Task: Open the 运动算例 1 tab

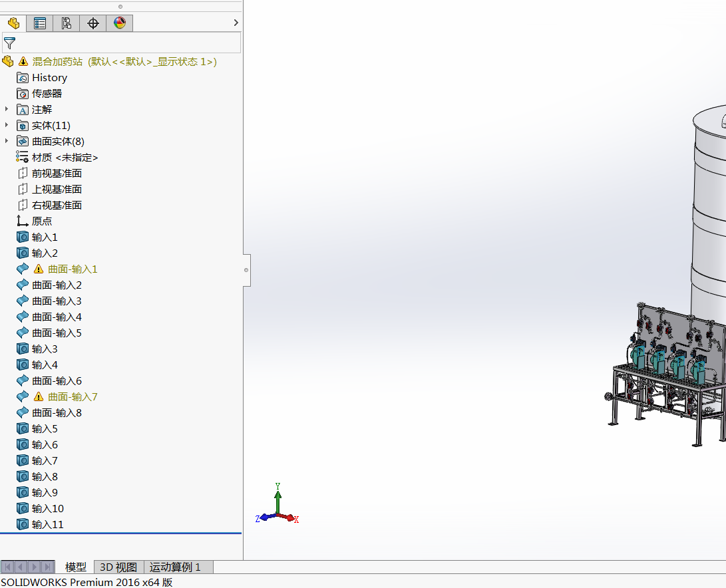Action: [175, 567]
